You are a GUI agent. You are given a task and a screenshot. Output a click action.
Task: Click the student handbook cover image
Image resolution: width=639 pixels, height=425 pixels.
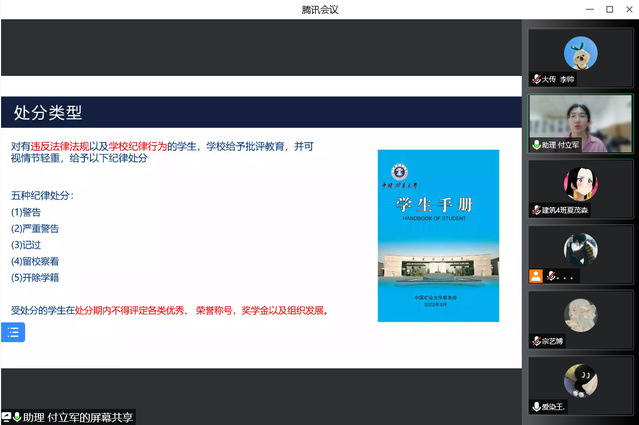point(438,236)
